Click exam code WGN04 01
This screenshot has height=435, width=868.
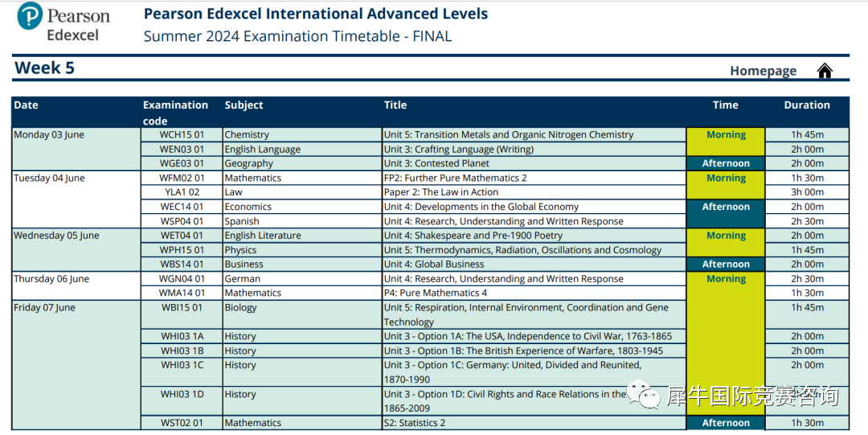[x=182, y=279]
